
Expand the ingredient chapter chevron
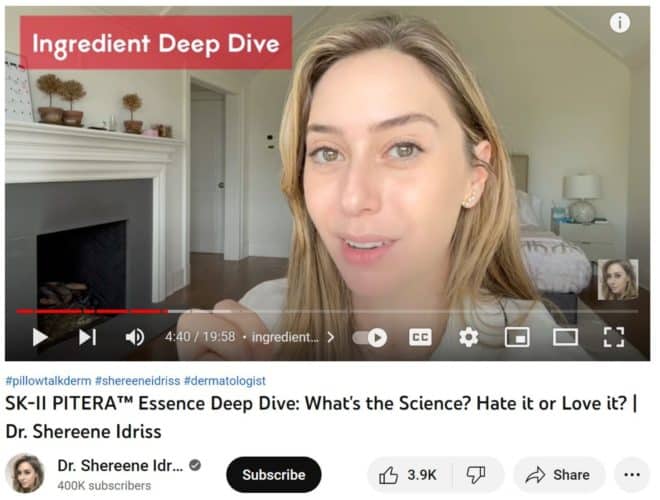331,338
